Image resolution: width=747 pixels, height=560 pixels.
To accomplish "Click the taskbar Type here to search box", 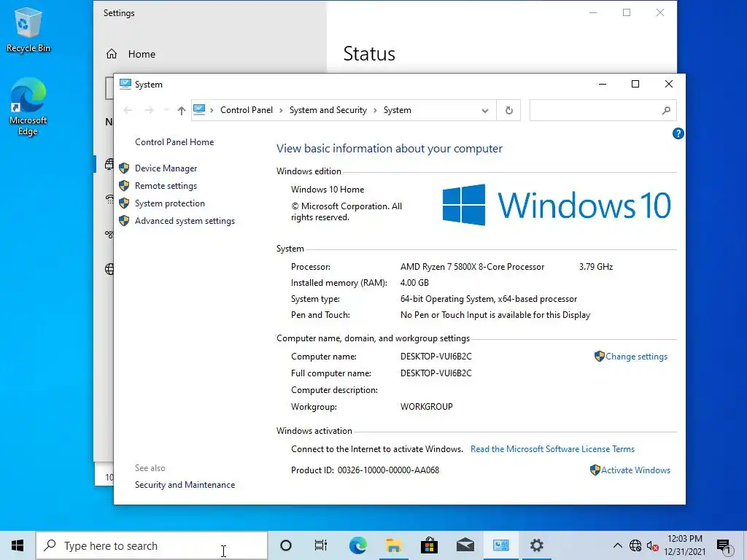I will 152,545.
